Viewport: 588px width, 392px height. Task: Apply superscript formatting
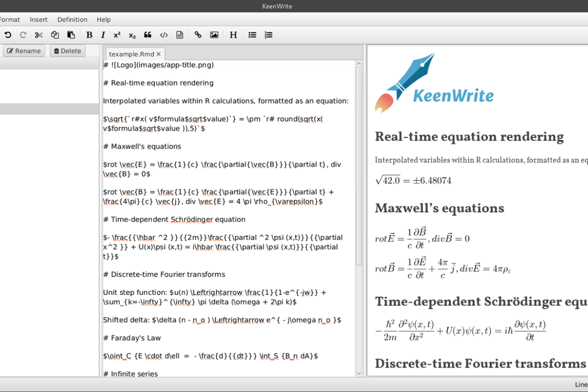pos(117,35)
